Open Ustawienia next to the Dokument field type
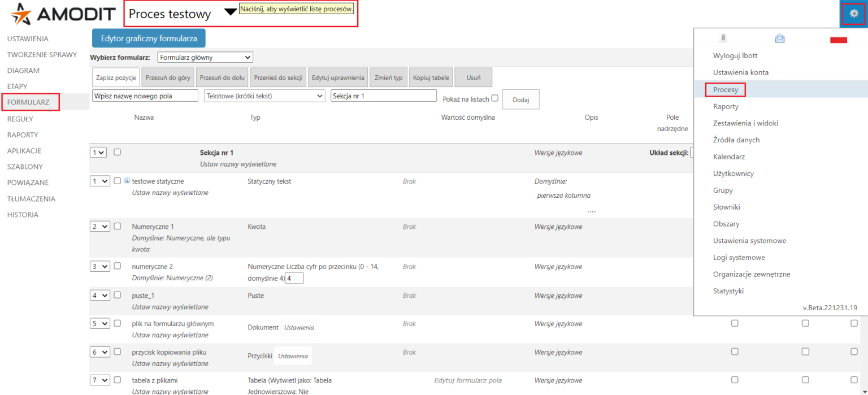This screenshot has width=868, height=395. (298, 327)
